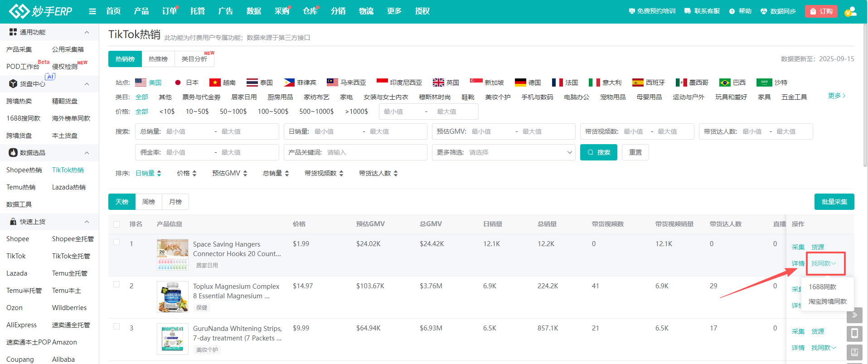
Task: Click the mobile phone floating icon
Action: [x=854, y=334]
